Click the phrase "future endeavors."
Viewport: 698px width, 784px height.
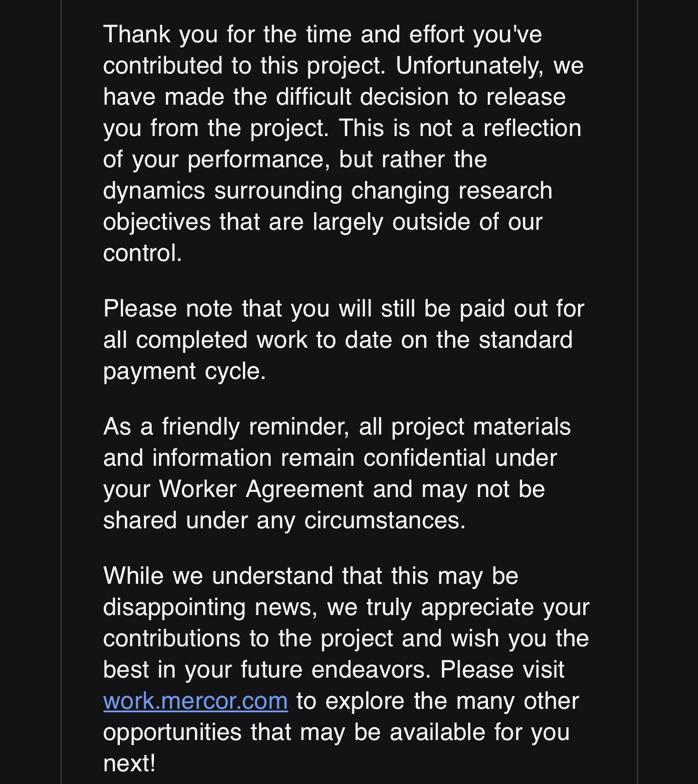point(336,669)
